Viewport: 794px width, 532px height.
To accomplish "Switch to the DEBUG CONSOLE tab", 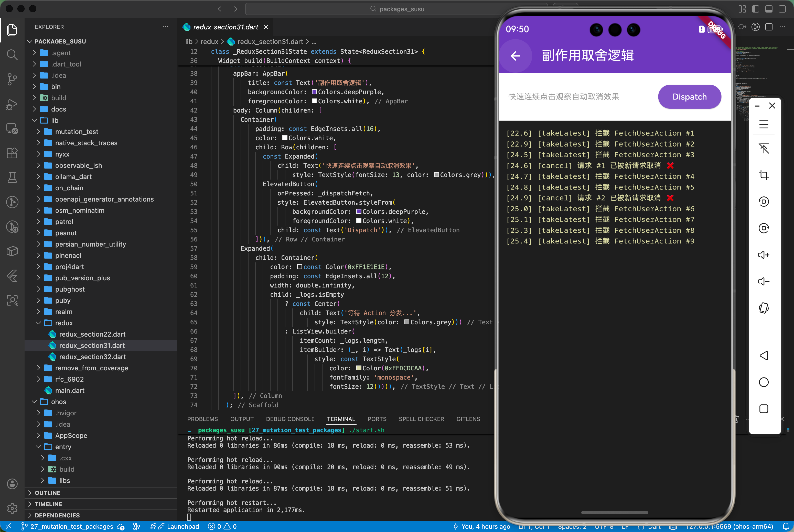I will [290, 419].
